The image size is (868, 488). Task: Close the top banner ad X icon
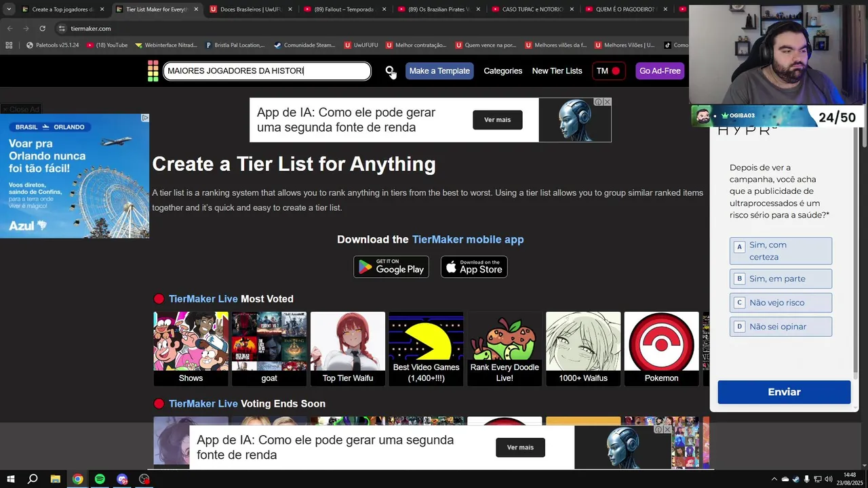click(607, 102)
